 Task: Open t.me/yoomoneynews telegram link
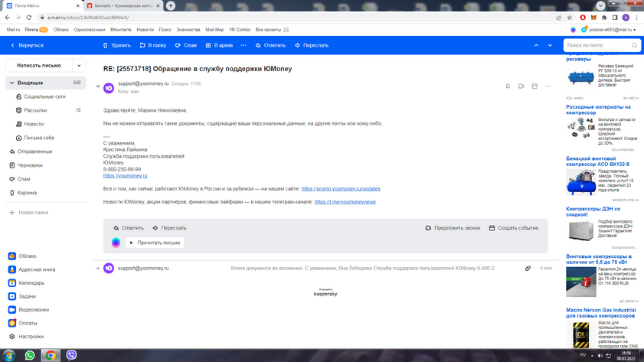click(345, 202)
